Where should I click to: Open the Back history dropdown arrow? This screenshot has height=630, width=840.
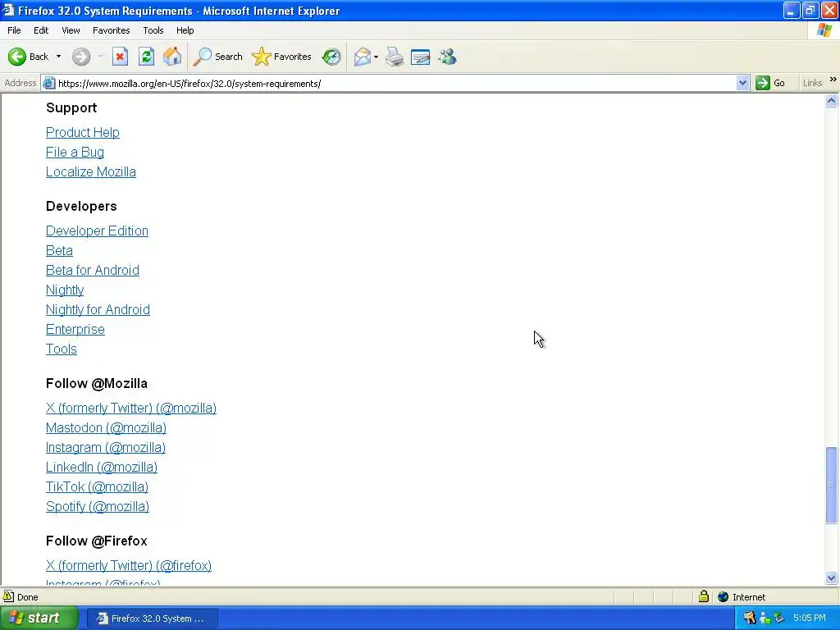click(58, 57)
